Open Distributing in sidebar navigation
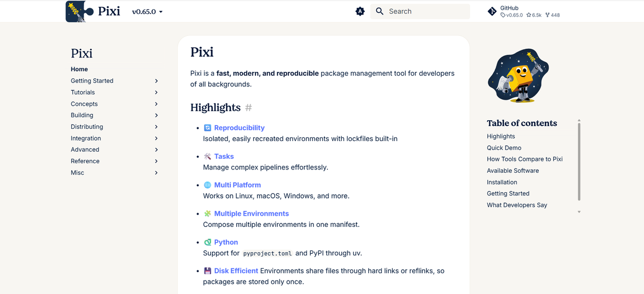Viewport: 644px width, 294px height. [87, 127]
